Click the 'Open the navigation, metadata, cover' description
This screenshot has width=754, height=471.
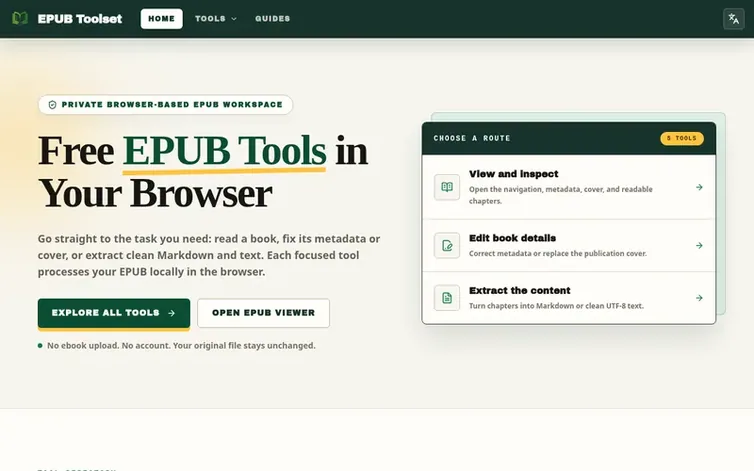tap(561, 195)
